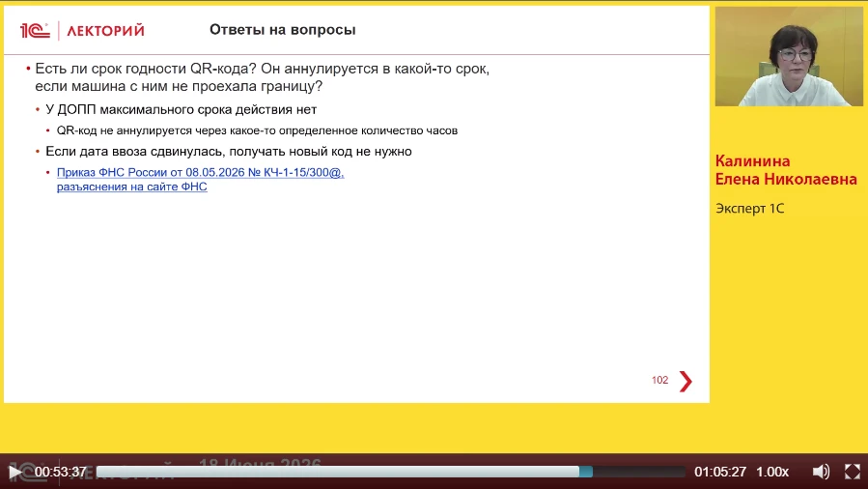Click the elapsed time 00:53:37
The width and height of the screenshot is (868, 489).
[60, 472]
